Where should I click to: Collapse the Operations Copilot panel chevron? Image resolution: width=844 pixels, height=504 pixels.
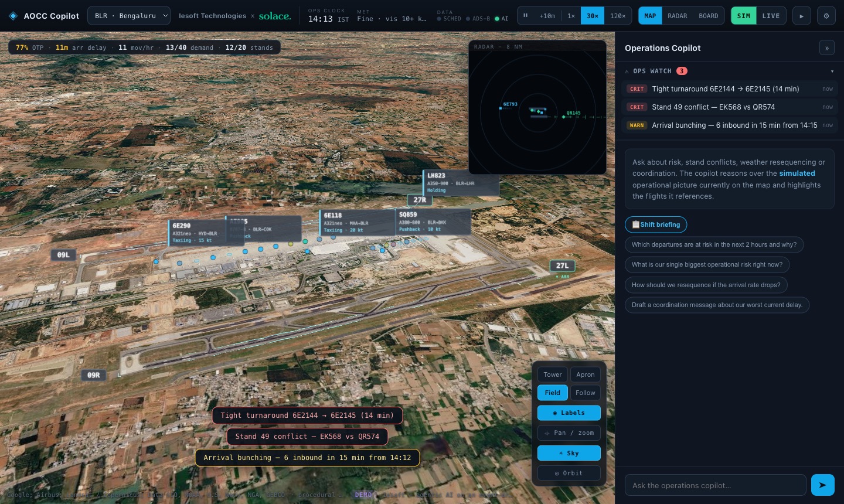[826, 48]
